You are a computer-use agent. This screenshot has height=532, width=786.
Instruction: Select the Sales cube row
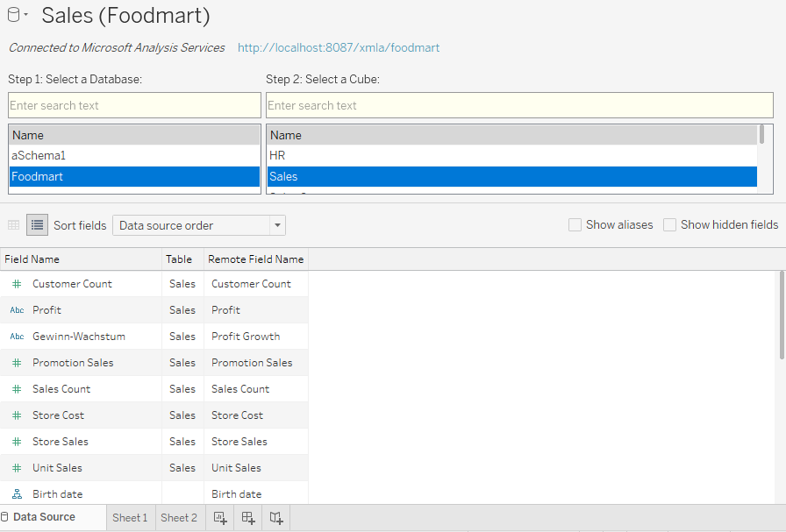[x=511, y=176]
